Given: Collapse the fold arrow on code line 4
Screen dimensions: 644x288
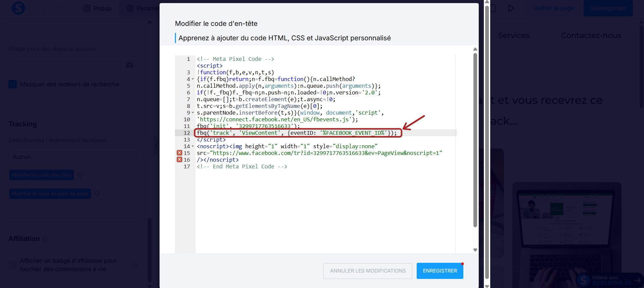Looking at the screenshot, I should (193, 79).
